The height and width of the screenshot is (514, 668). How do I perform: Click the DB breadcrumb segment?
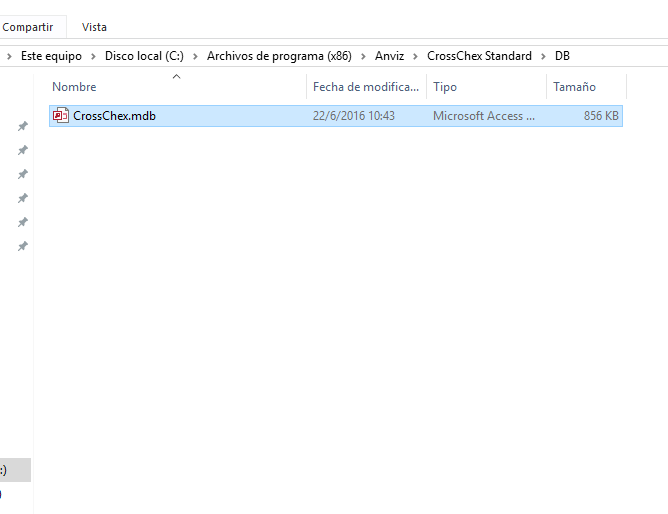562,56
